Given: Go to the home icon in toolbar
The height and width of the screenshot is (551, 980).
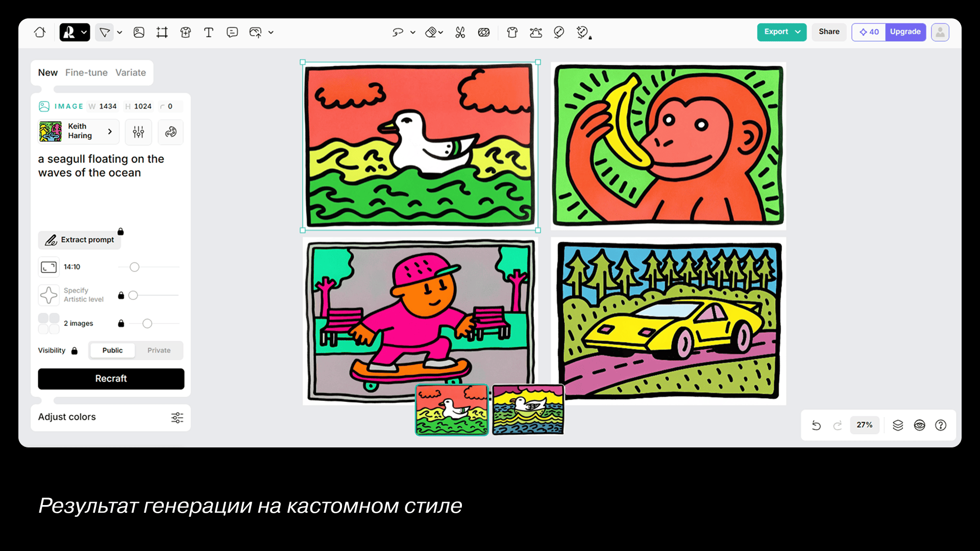Looking at the screenshot, I should point(40,32).
